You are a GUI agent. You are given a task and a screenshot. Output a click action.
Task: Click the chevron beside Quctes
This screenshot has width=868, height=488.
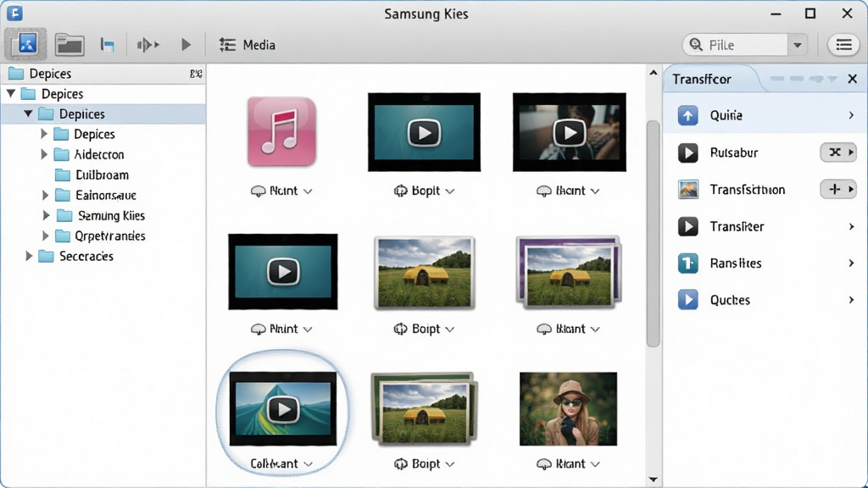(851, 300)
